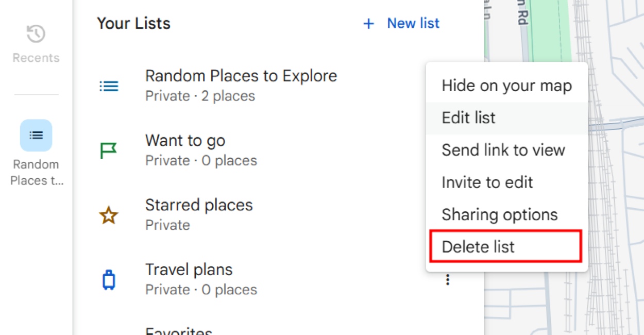Open the partially visible Favorites list

click(179, 330)
